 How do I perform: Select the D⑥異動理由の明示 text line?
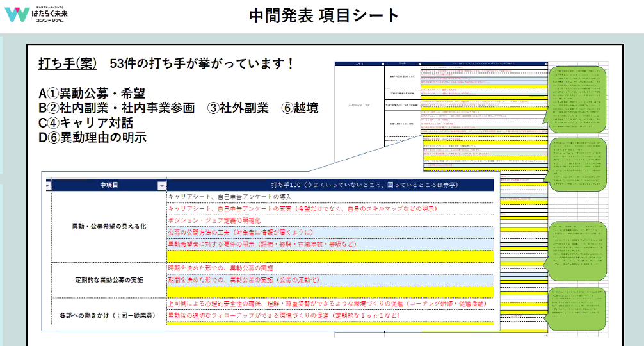(x=92, y=136)
